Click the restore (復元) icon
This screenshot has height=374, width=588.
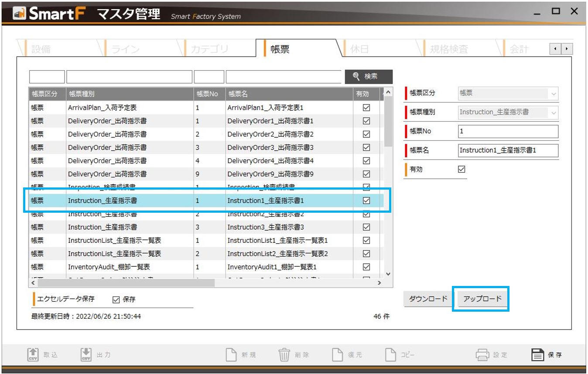click(x=338, y=354)
